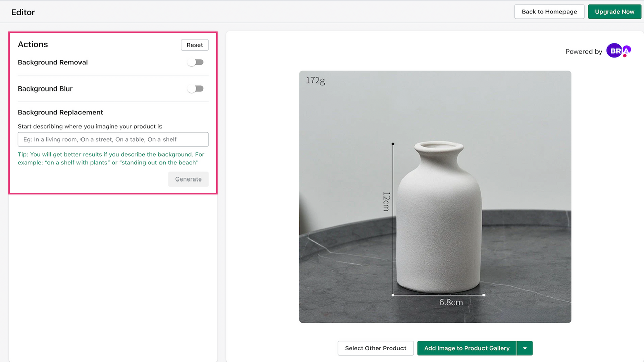The width and height of the screenshot is (644, 362).
Task: Click the Upgrade Now button
Action: pyautogui.click(x=614, y=11)
